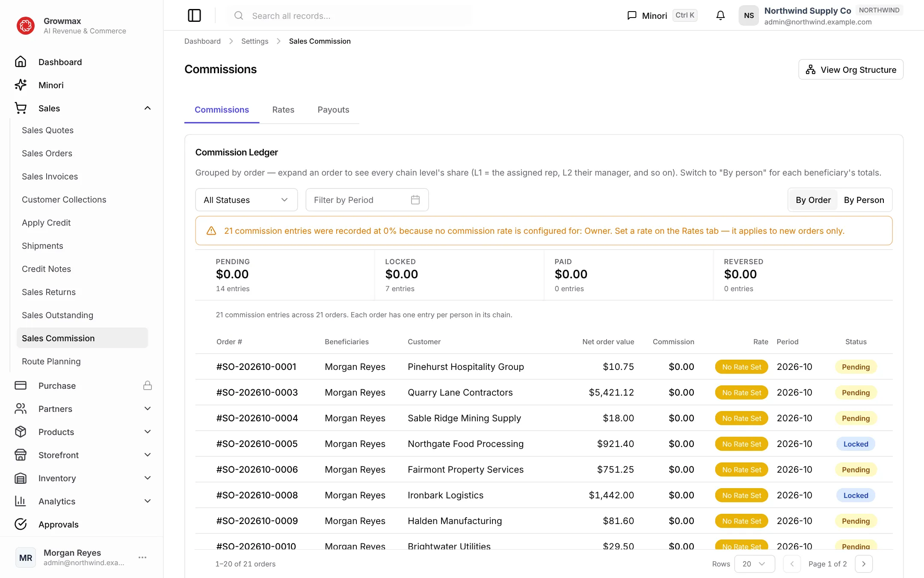Click the Minori chat icon in header
This screenshot has width=924, height=578.
[632, 15]
